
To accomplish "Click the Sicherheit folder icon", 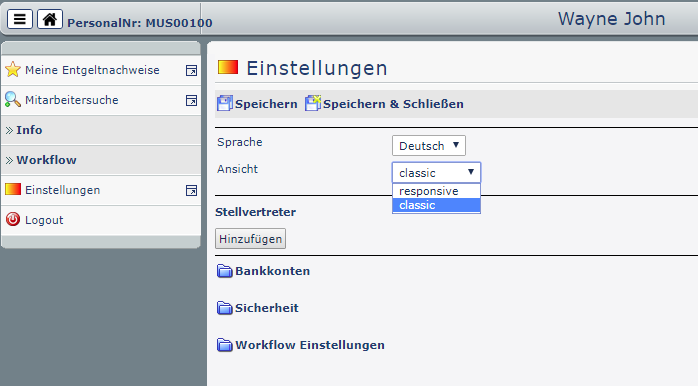I will [225, 308].
